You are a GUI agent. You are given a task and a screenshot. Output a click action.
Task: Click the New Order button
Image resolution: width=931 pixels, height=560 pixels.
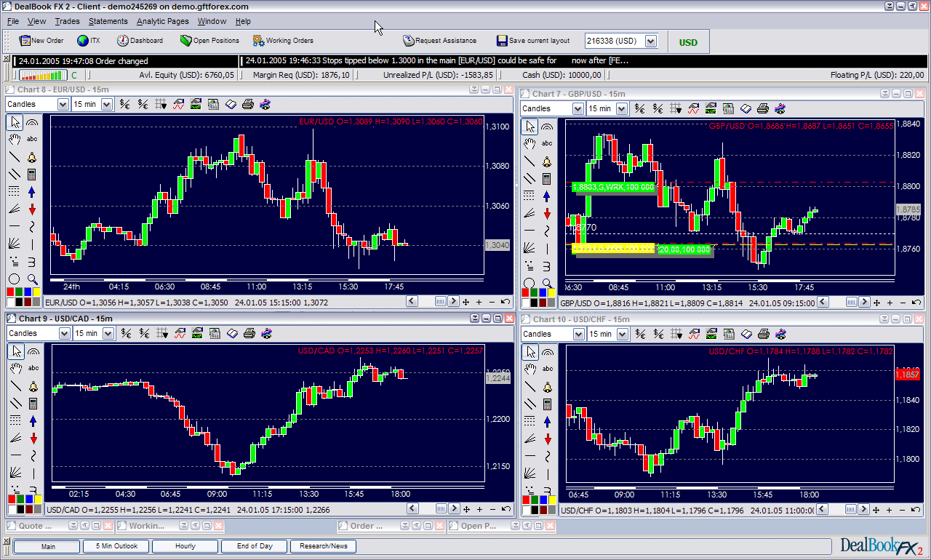[41, 41]
